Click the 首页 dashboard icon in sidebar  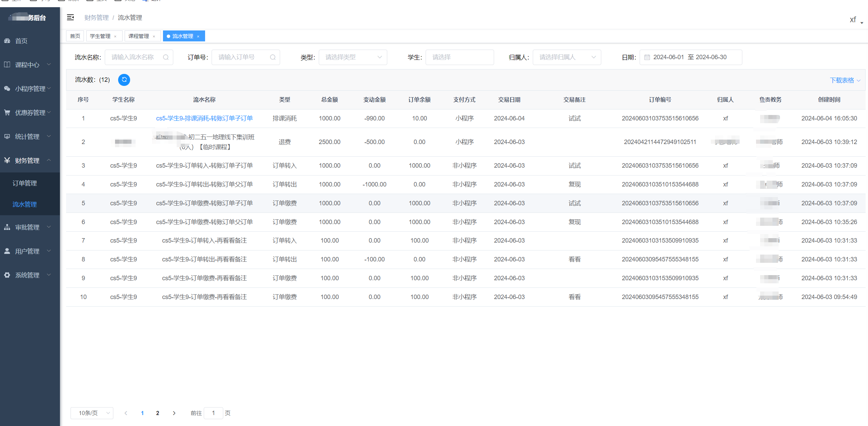[7, 41]
